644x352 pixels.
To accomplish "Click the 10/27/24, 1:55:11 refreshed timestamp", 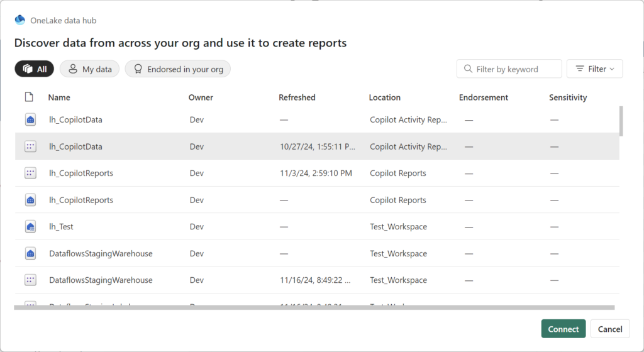I will [x=318, y=146].
